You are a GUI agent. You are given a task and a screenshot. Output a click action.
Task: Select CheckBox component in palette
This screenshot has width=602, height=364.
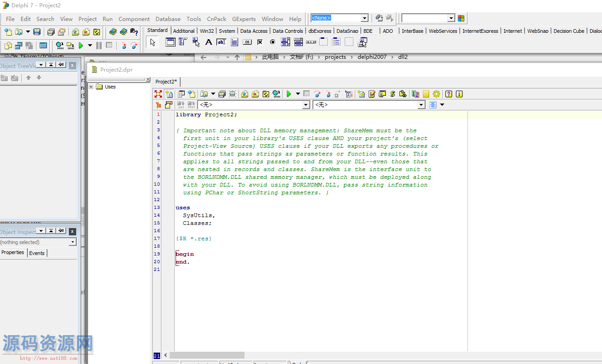point(260,42)
